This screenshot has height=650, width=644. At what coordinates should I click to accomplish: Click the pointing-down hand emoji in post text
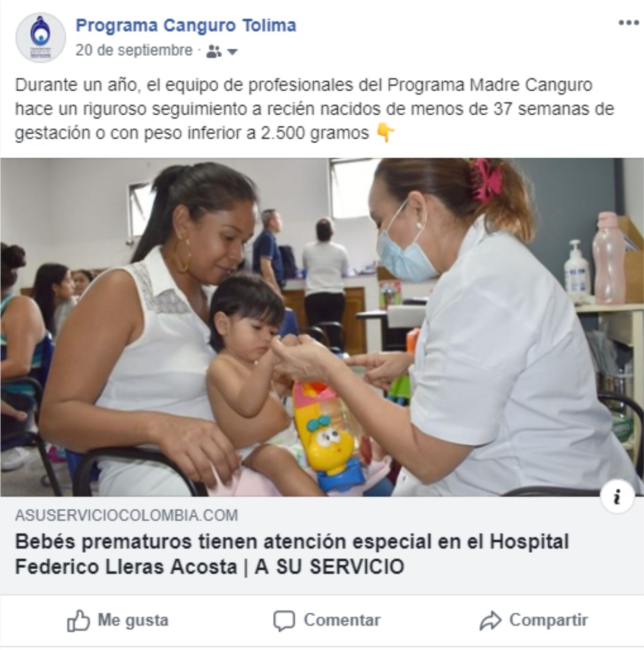(385, 133)
